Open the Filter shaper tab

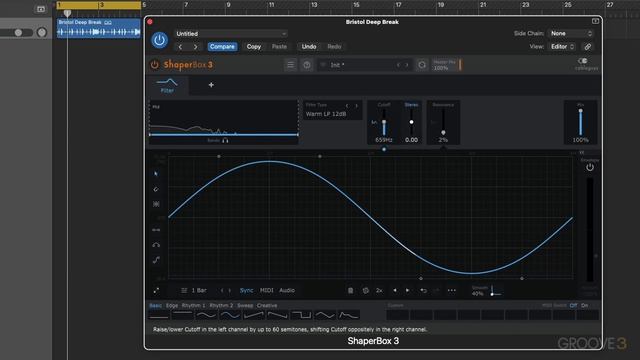point(167,85)
